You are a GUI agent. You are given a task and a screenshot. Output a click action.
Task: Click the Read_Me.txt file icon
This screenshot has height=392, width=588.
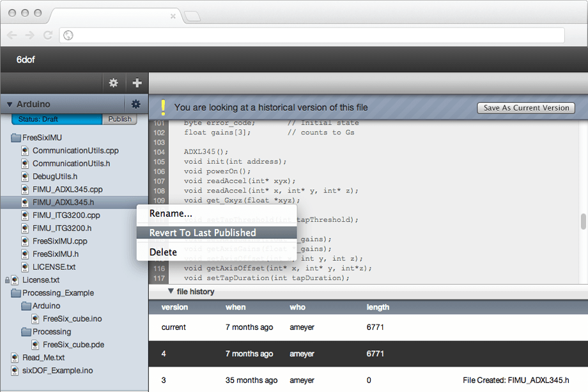tap(15, 357)
